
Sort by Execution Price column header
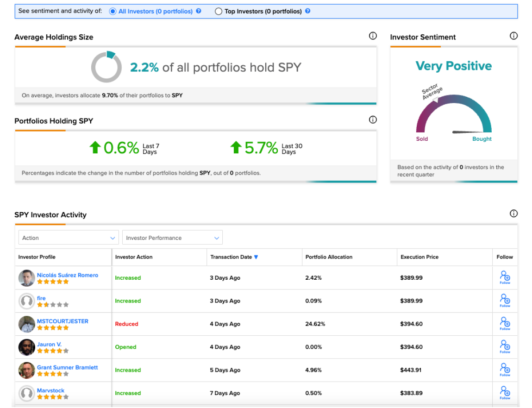coord(419,257)
